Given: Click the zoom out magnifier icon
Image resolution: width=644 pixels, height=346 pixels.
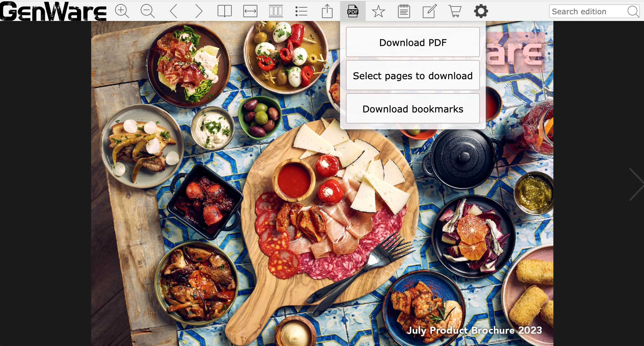Looking at the screenshot, I should click(148, 11).
